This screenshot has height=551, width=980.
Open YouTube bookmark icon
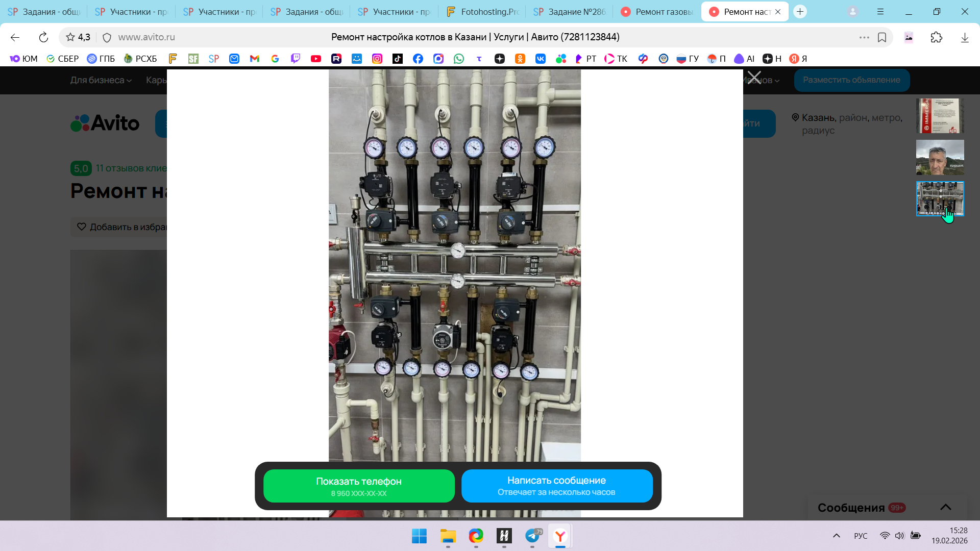point(316,59)
